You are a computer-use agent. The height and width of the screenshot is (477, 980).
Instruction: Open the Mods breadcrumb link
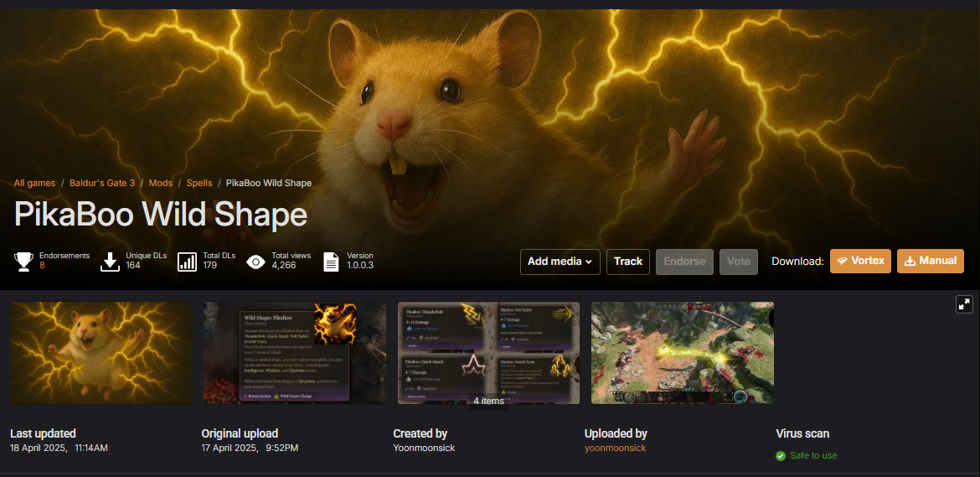(x=161, y=184)
